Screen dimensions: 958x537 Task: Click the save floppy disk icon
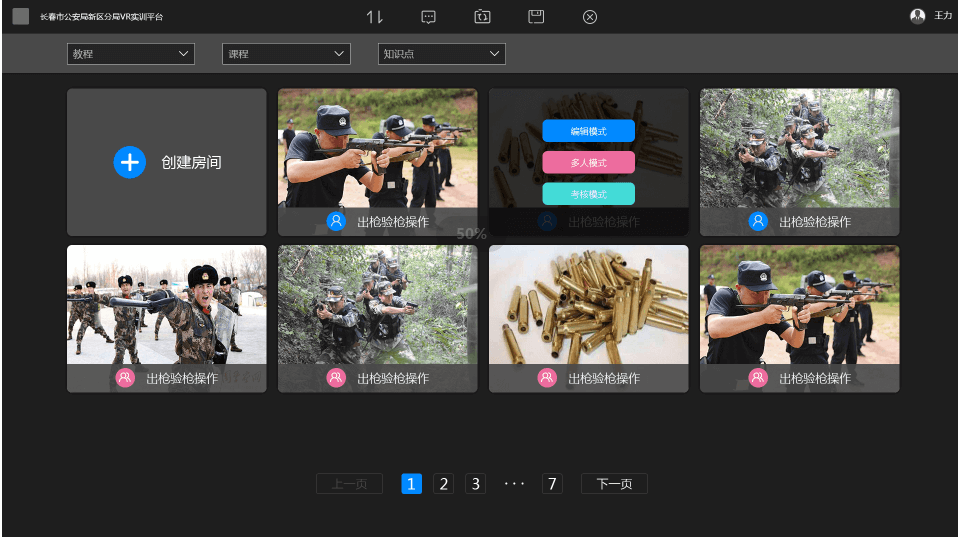(x=536, y=16)
